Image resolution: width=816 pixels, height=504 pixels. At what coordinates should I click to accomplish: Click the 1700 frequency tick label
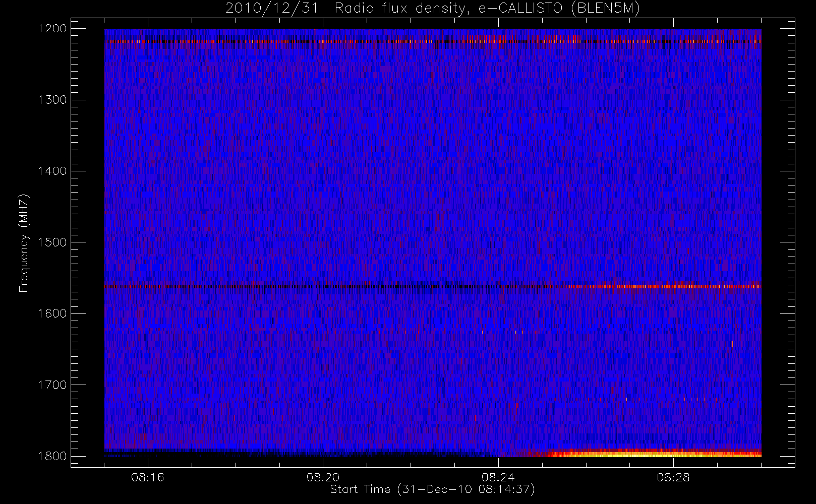pos(52,385)
